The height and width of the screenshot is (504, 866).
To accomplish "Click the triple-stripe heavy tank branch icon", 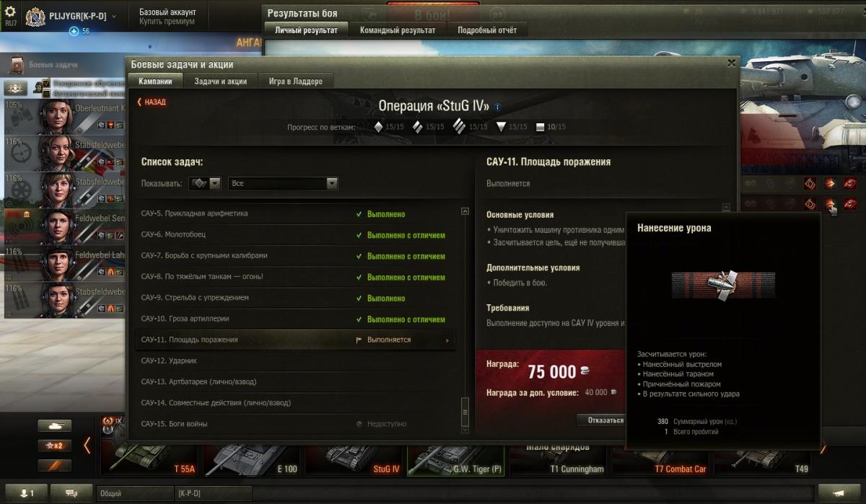I will 460,127.
